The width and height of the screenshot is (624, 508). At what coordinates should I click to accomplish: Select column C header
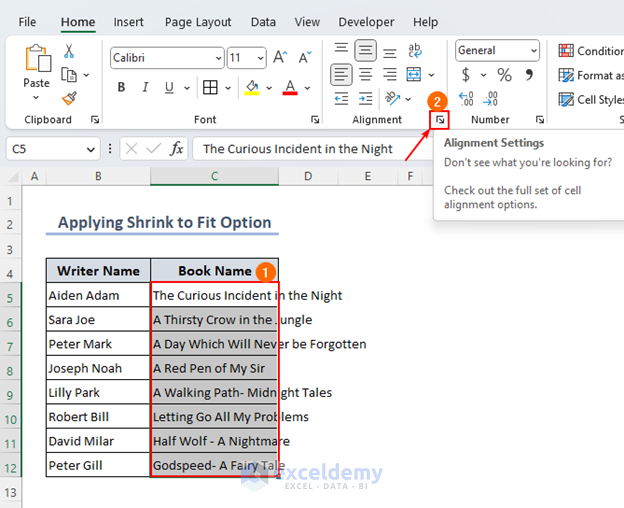[x=214, y=176]
